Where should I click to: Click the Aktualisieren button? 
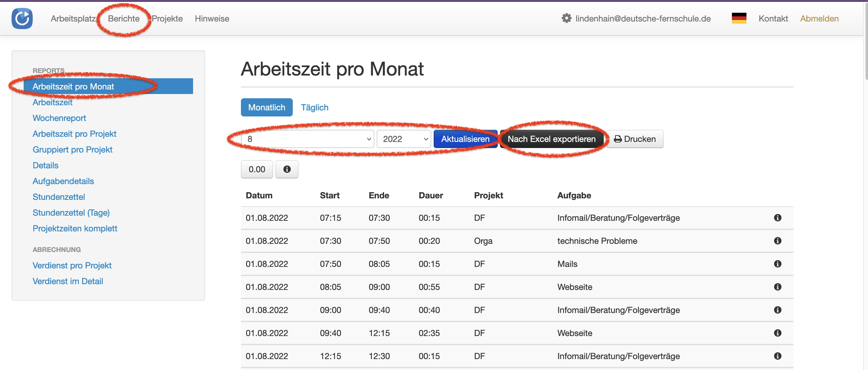click(465, 139)
